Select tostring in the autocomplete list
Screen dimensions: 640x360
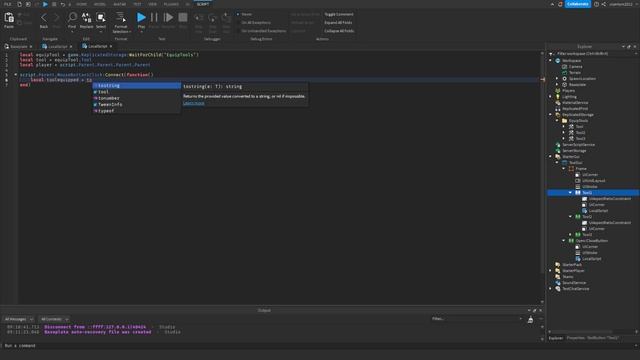tap(136, 86)
